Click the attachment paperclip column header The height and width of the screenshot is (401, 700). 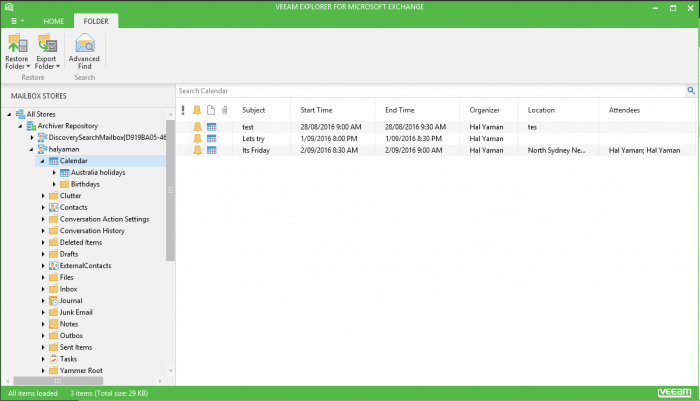(x=225, y=110)
